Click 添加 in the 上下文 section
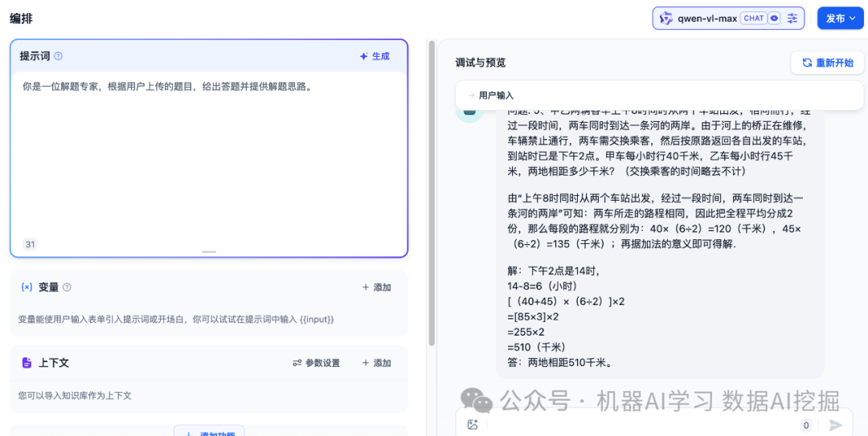 point(376,363)
